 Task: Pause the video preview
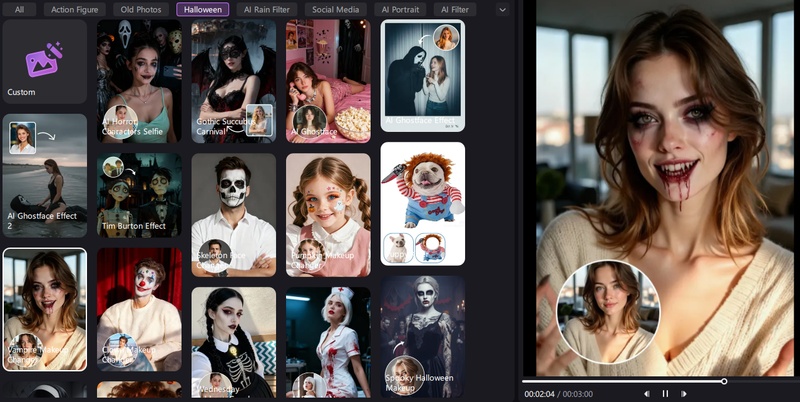(x=665, y=394)
